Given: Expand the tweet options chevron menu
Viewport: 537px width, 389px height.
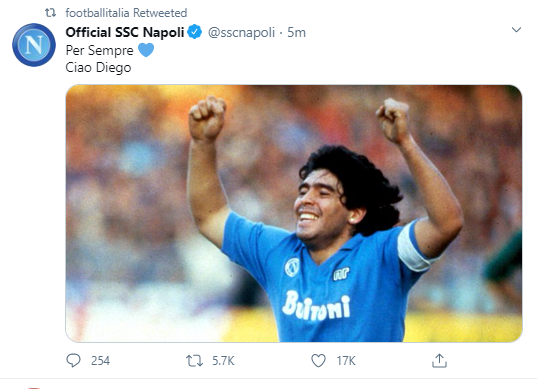Looking at the screenshot, I should [516, 30].
